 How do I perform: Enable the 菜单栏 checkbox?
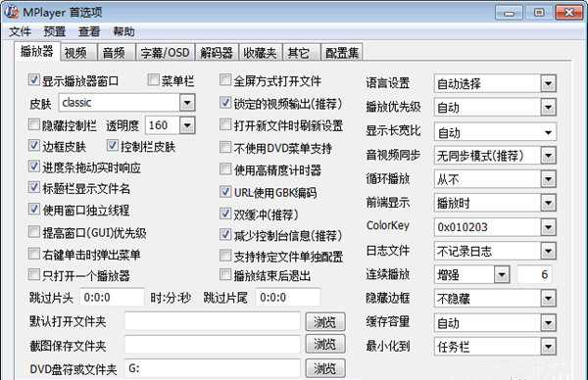[x=154, y=80]
